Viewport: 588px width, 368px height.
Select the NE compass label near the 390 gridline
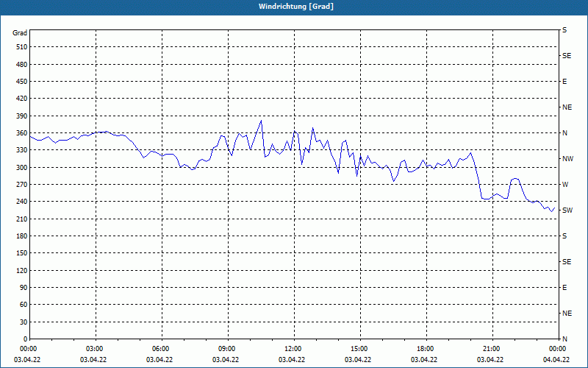tap(567, 107)
